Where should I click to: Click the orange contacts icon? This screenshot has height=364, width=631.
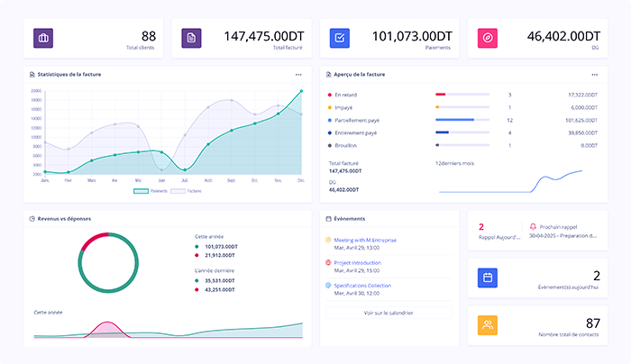click(x=488, y=324)
